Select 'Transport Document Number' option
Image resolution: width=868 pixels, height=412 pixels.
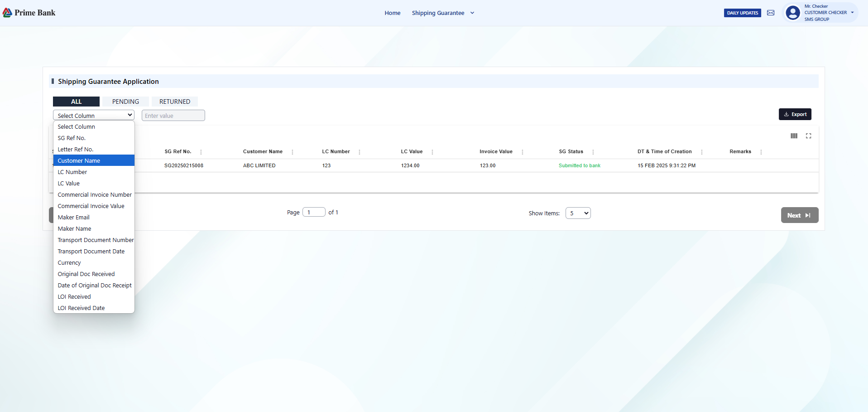click(94, 240)
